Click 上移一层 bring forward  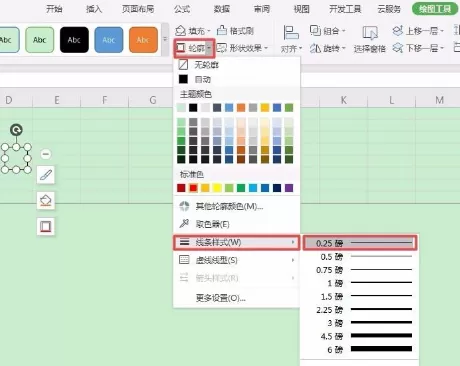(x=418, y=31)
